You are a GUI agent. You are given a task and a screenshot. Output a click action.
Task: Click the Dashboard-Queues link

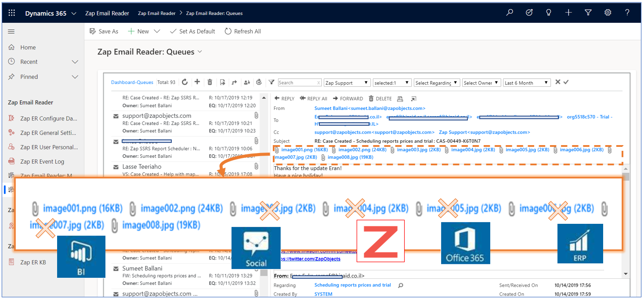tap(132, 82)
